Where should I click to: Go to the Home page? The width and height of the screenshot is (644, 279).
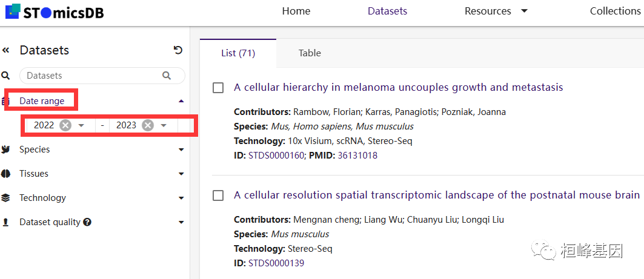(296, 11)
